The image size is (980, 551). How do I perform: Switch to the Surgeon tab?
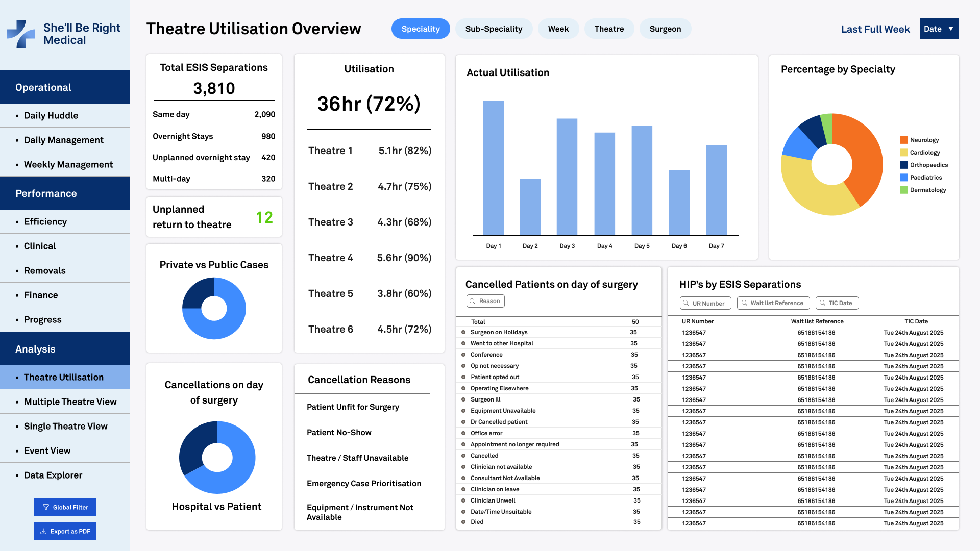click(x=665, y=29)
